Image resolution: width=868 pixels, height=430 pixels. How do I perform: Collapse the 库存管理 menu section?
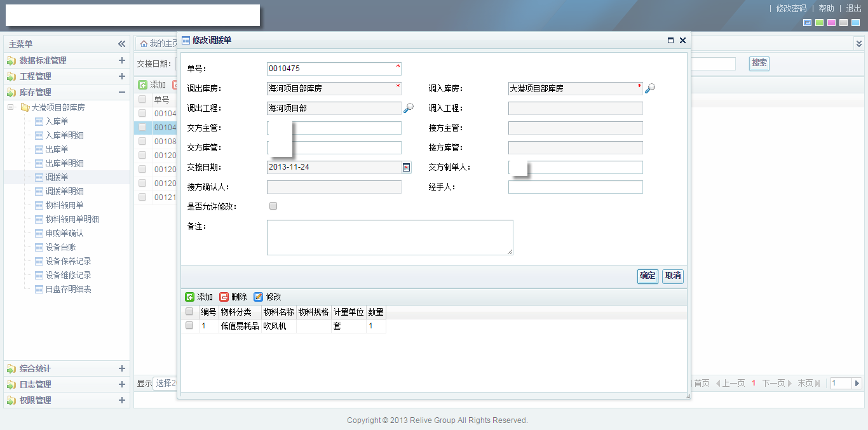(x=121, y=92)
